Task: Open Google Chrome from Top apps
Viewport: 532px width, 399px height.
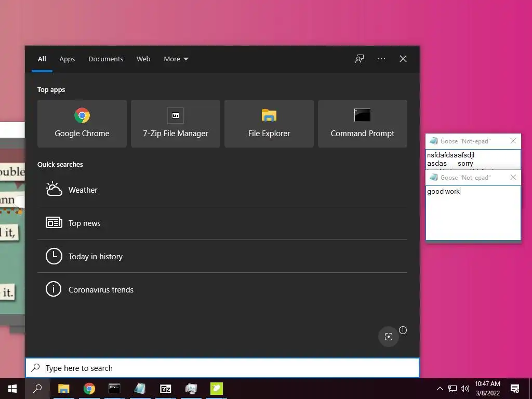Action: [x=82, y=124]
